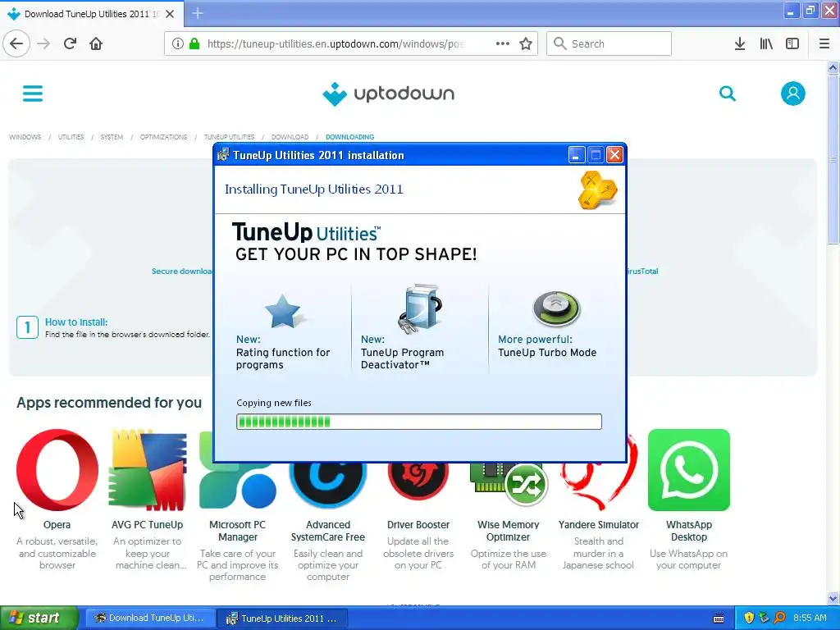Close the TuneUp Utilities installation window
The image size is (840, 630).
point(614,155)
